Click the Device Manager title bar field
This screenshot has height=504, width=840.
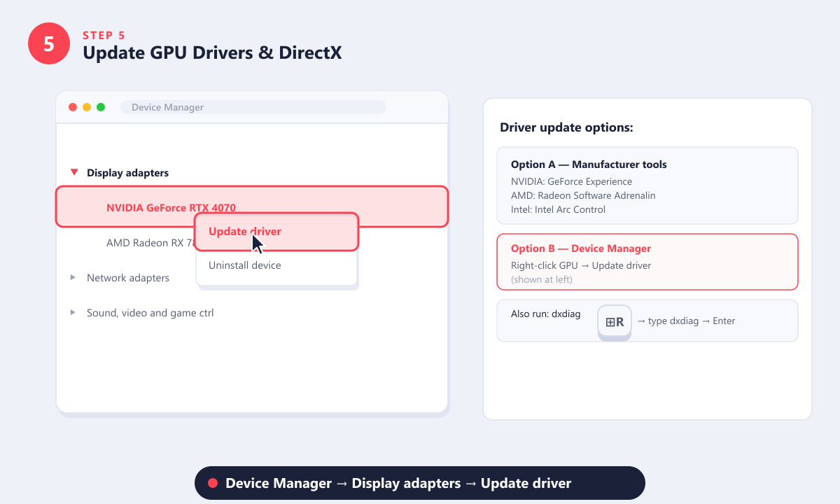(x=253, y=107)
